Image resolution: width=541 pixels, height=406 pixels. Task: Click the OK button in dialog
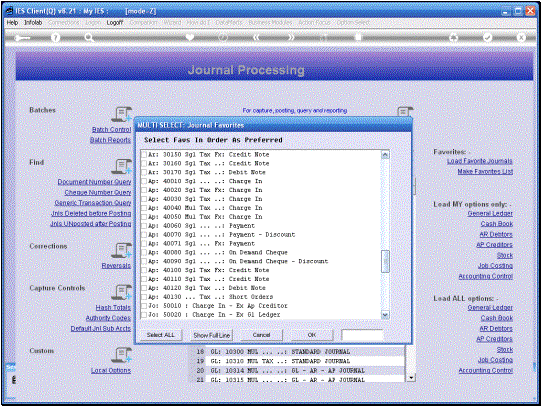tap(312, 335)
